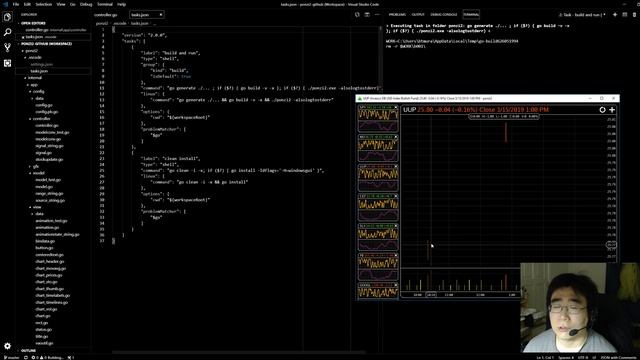Open stockupdate.go file
The width and height of the screenshot is (640, 360).
(49, 160)
